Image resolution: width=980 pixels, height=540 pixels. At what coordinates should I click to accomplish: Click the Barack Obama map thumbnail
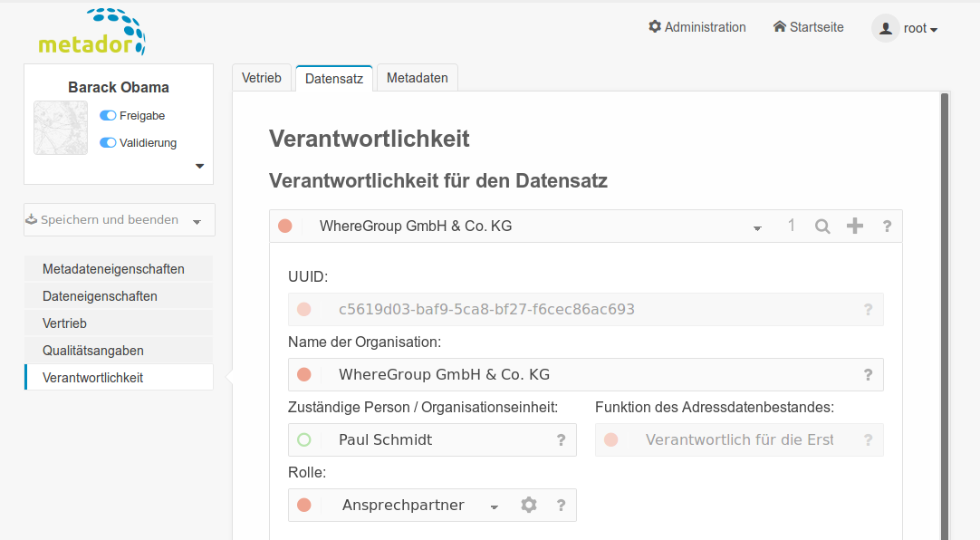tap(61, 128)
